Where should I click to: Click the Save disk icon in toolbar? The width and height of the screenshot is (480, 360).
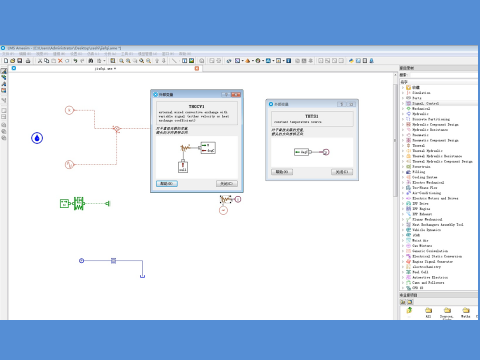[x=19, y=61]
